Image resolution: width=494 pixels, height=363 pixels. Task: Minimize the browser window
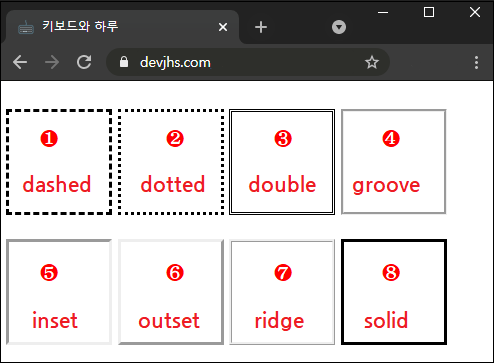pos(383,13)
